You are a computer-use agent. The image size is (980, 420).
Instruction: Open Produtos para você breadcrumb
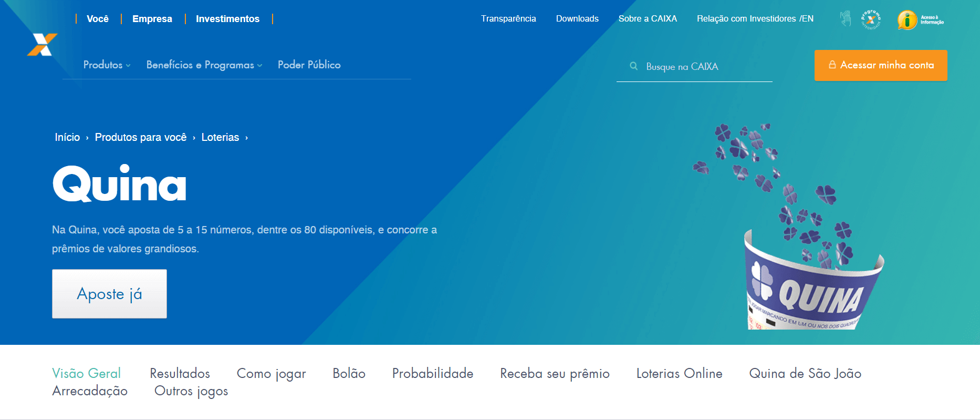point(141,137)
